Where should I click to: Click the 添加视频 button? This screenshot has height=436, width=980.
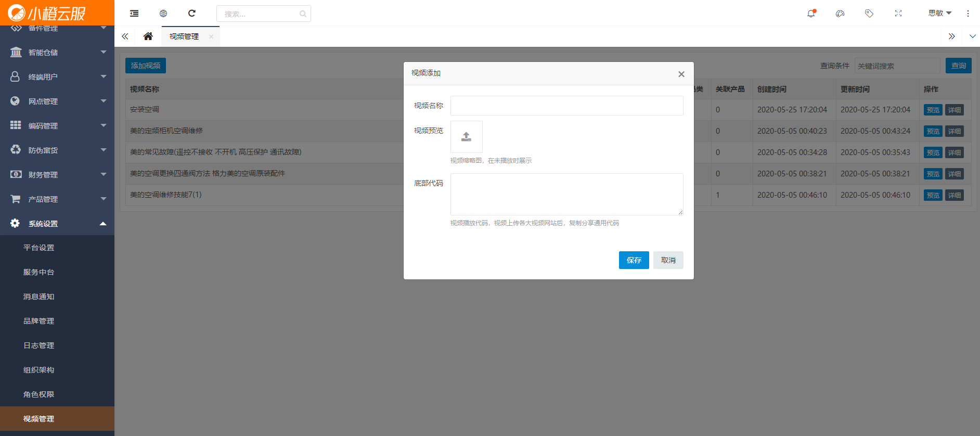click(x=146, y=66)
